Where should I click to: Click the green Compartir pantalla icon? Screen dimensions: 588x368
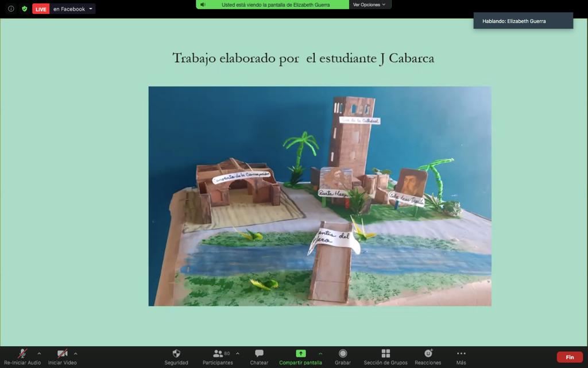click(x=301, y=354)
